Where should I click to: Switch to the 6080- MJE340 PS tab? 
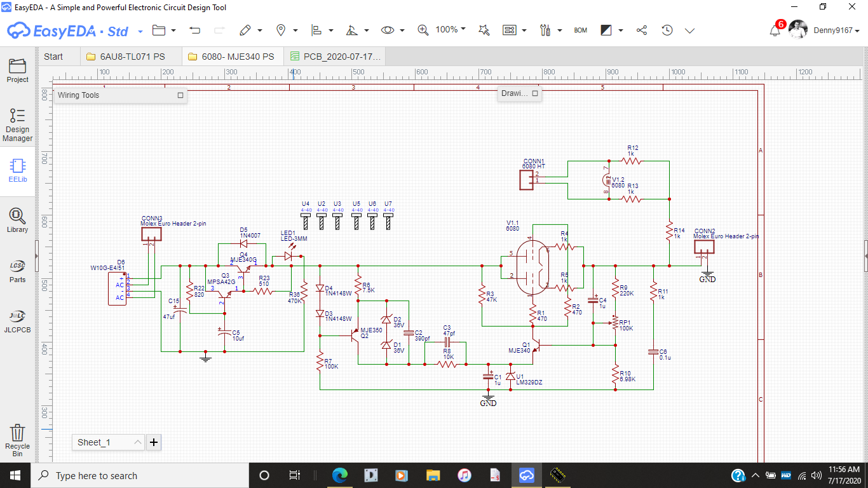point(231,57)
